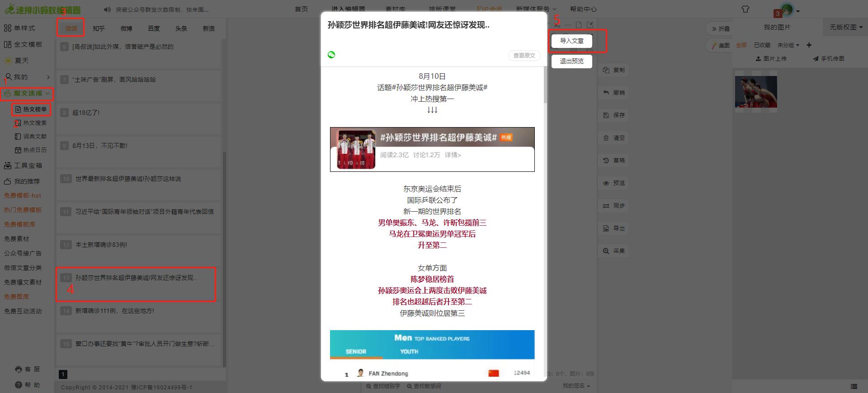Viewport: 868px width, 393px height.
Task: Select the uploaded athletes photo thumbnail
Action: click(x=756, y=92)
